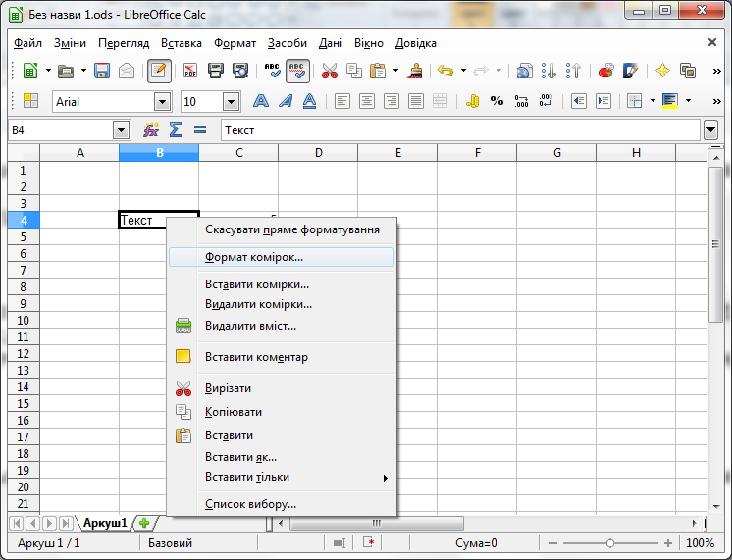
Task: Insert Chart icon
Action: [x=605, y=71]
